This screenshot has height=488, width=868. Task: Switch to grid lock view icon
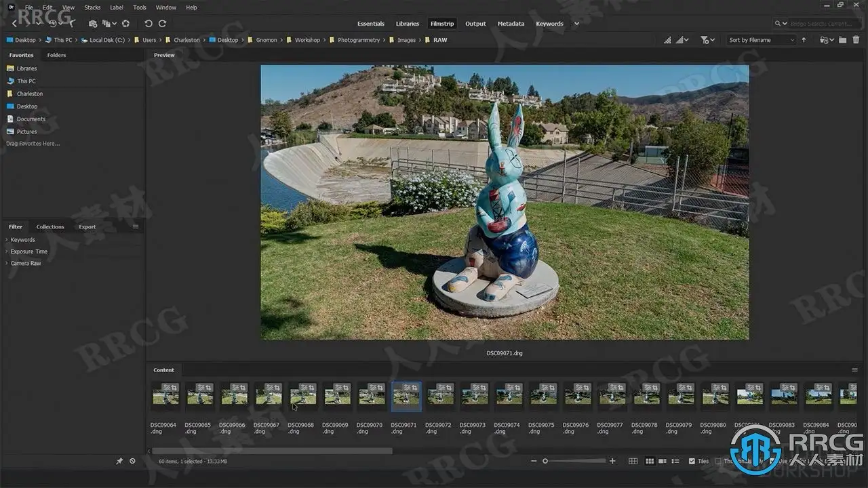[633, 461]
